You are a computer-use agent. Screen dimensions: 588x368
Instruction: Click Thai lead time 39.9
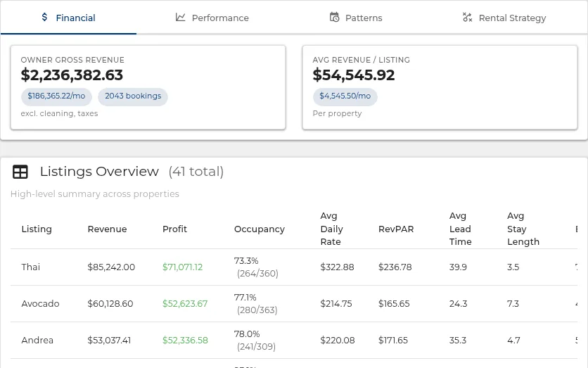pyautogui.click(x=459, y=267)
